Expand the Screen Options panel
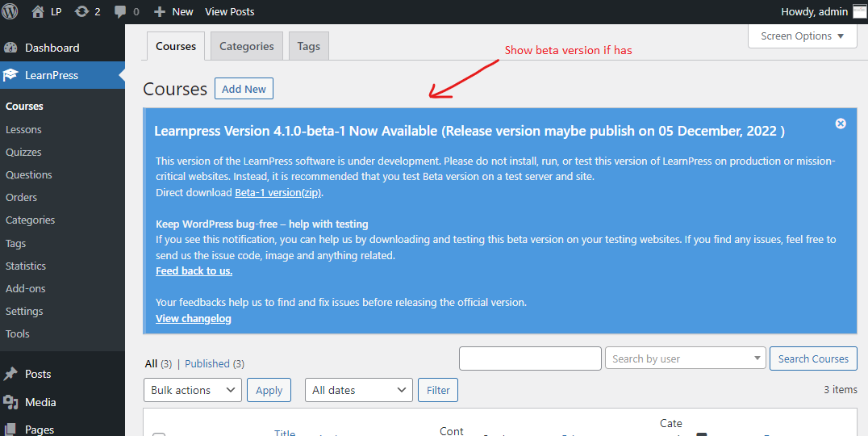Viewport: 868px width, 436px height. point(802,36)
